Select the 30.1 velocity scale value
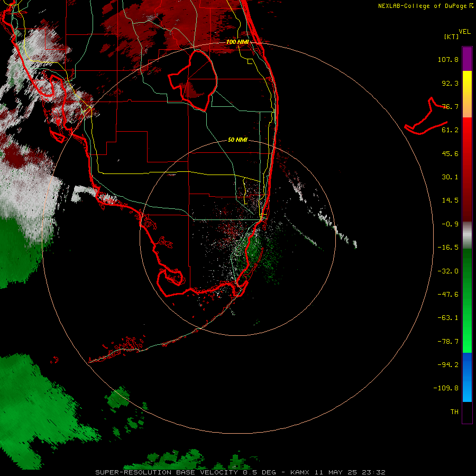476x476 pixels. [x=450, y=177]
